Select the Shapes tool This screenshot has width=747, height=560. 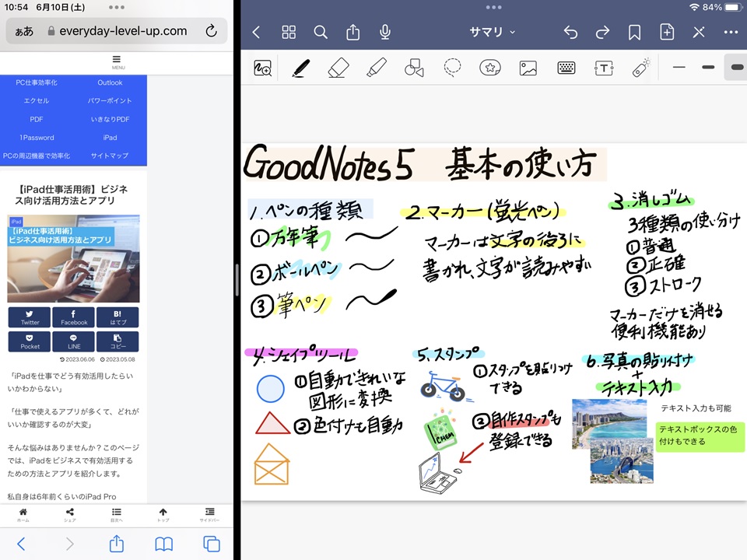pyautogui.click(x=414, y=68)
